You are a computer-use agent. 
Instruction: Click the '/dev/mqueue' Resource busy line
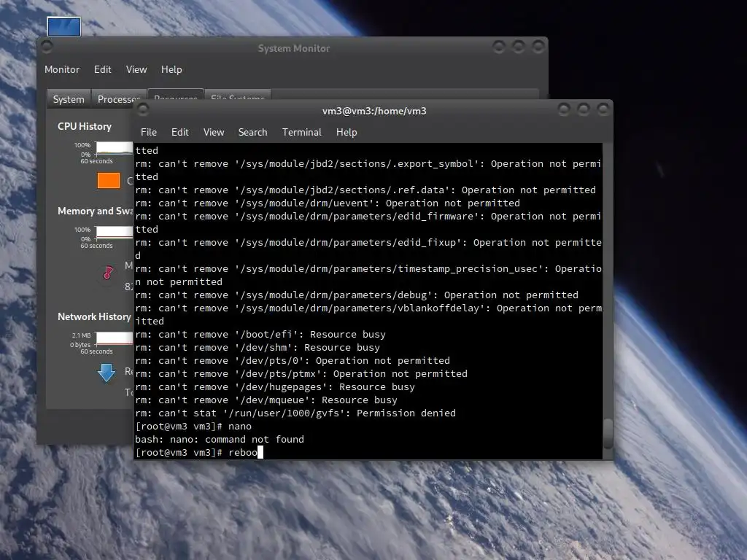[266, 400]
